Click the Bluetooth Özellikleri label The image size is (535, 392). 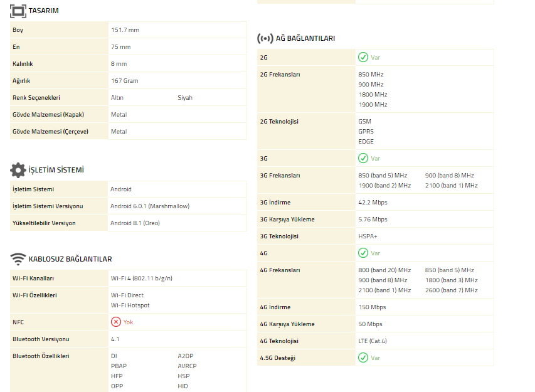pyautogui.click(x=41, y=356)
